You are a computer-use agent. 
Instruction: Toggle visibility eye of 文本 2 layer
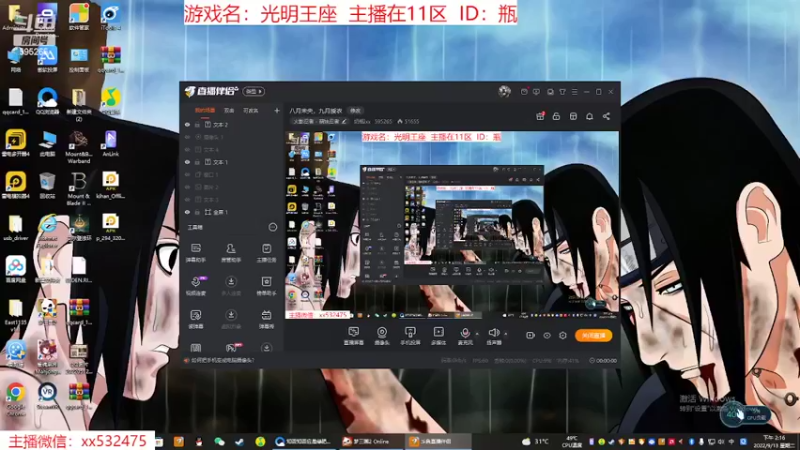(187, 124)
